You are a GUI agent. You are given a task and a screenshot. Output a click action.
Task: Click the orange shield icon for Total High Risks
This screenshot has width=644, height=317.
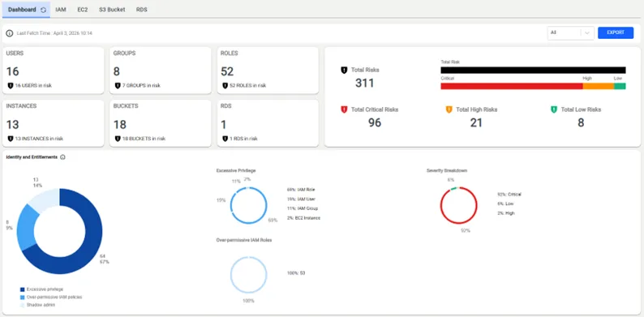click(x=449, y=109)
